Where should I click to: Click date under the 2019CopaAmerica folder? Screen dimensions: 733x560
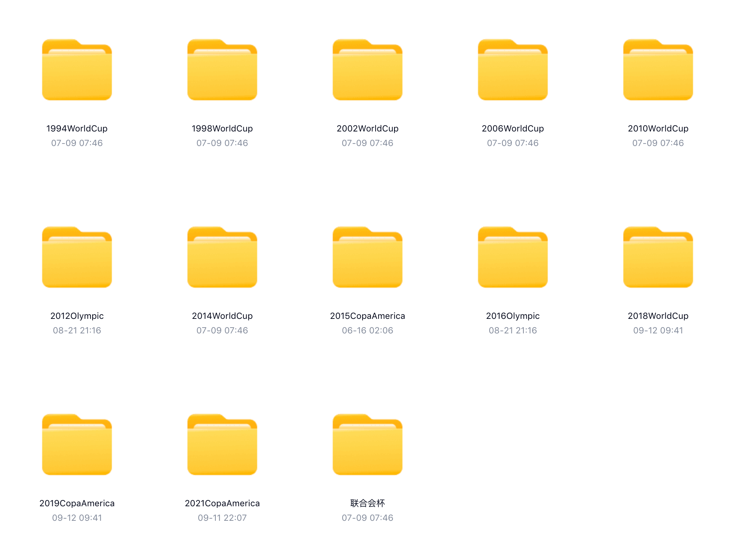[x=77, y=518]
